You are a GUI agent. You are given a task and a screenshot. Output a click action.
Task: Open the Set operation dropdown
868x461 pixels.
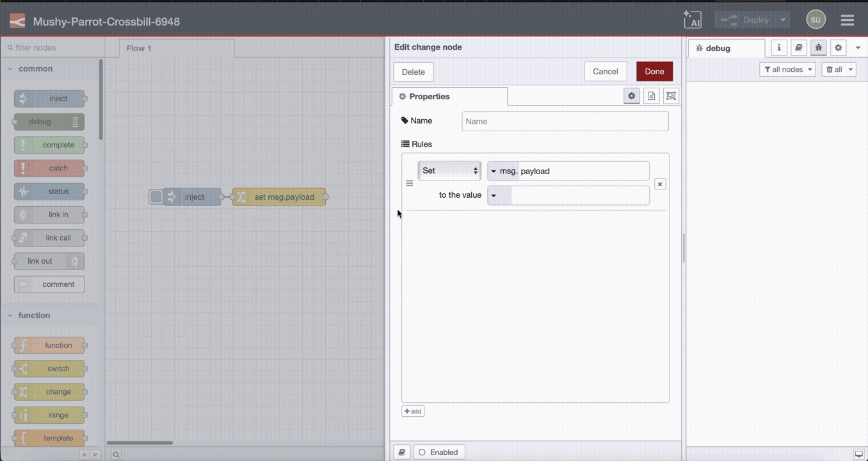coord(449,170)
